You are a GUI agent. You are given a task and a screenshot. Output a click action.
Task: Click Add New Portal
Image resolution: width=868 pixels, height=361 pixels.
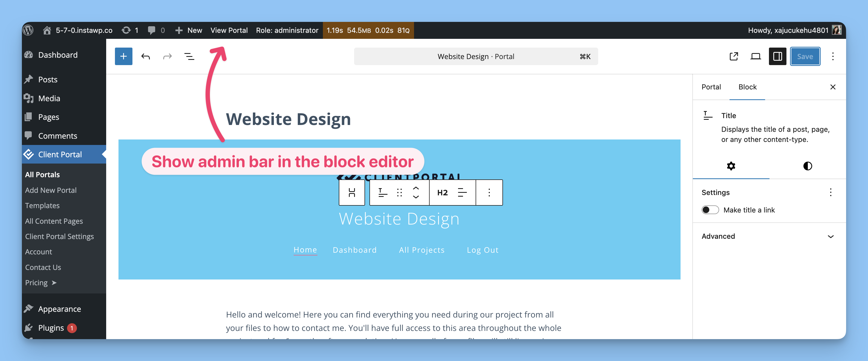[51, 190]
